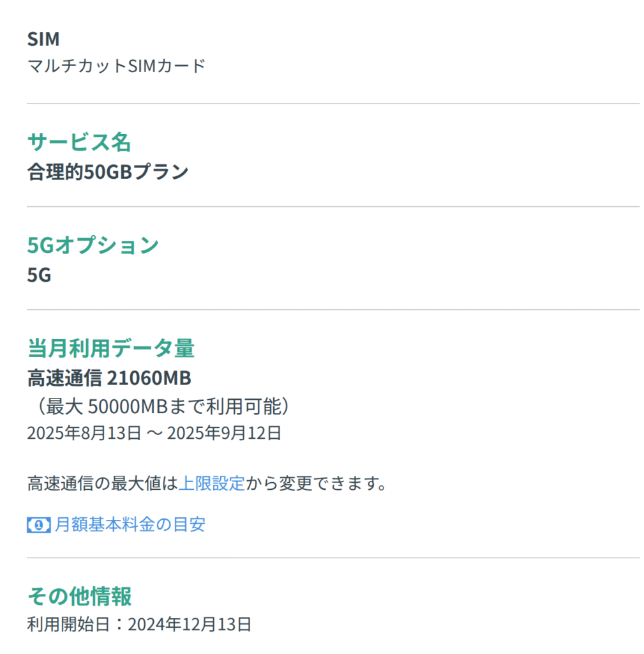644x654 pixels.
Task: Click the その他情報 heading
Action: click(x=80, y=596)
